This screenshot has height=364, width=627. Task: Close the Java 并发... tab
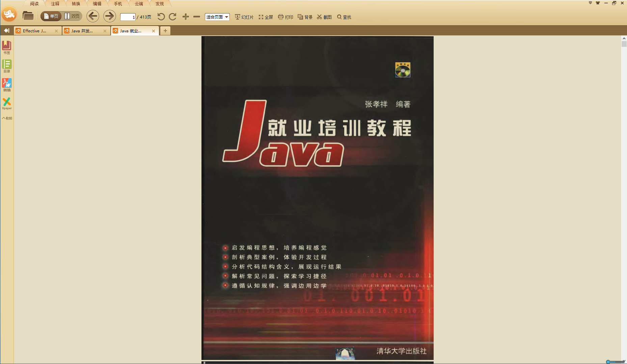[105, 31]
